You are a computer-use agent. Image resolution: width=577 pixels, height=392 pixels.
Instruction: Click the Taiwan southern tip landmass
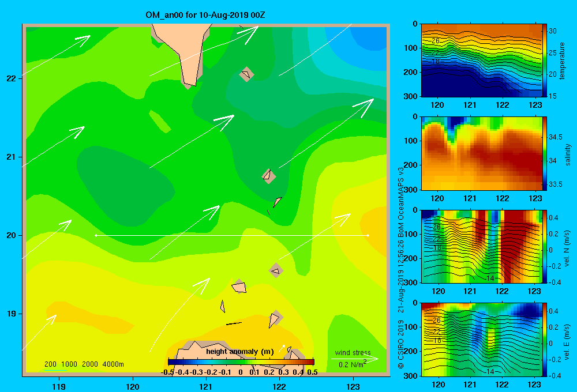[186, 48]
